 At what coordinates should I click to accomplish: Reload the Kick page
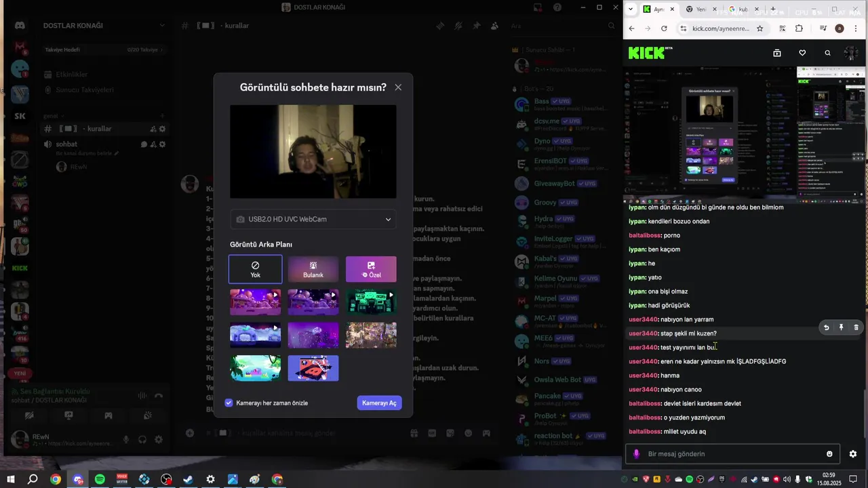point(664,28)
